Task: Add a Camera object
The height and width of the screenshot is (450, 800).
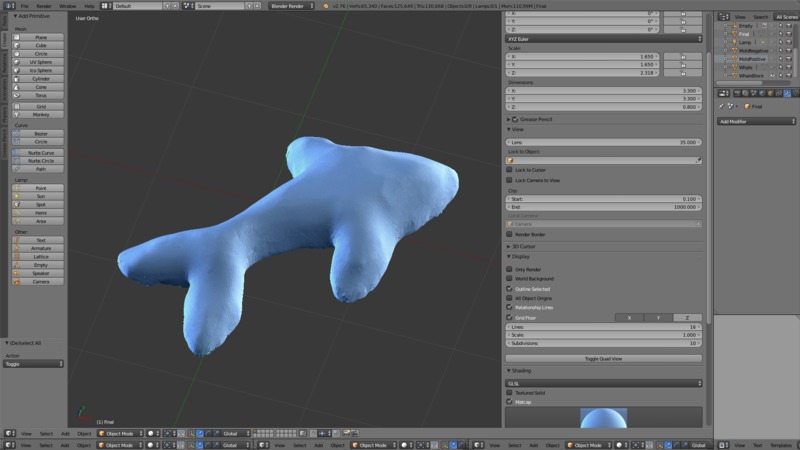Action: coord(38,282)
